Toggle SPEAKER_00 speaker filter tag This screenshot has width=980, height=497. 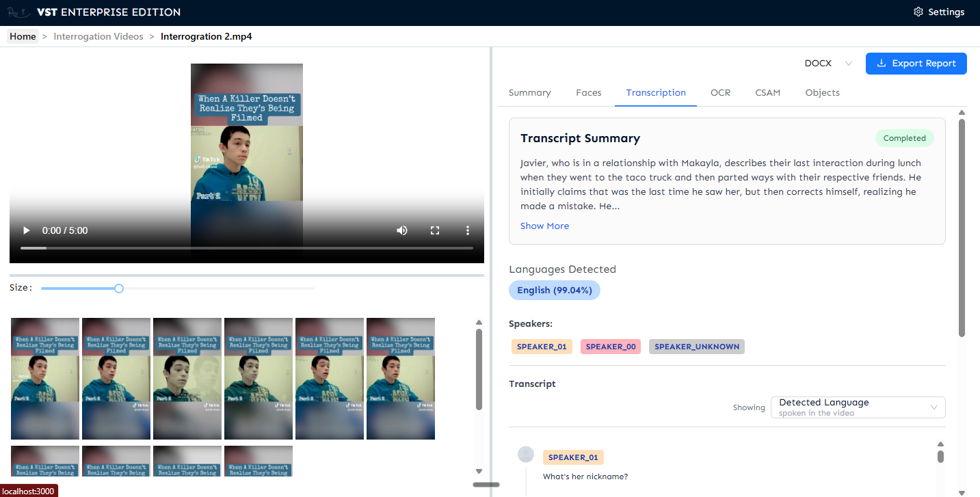pos(611,347)
